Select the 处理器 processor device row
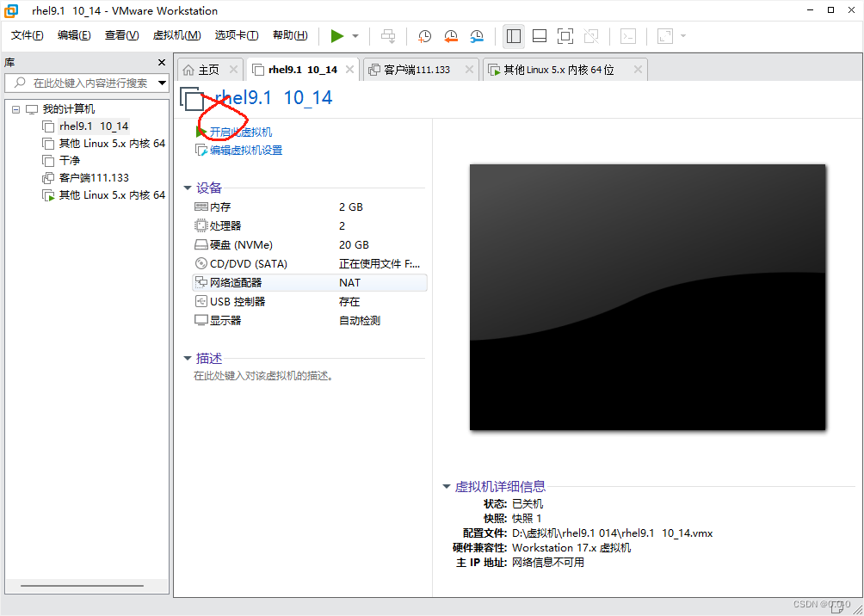 [309, 226]
